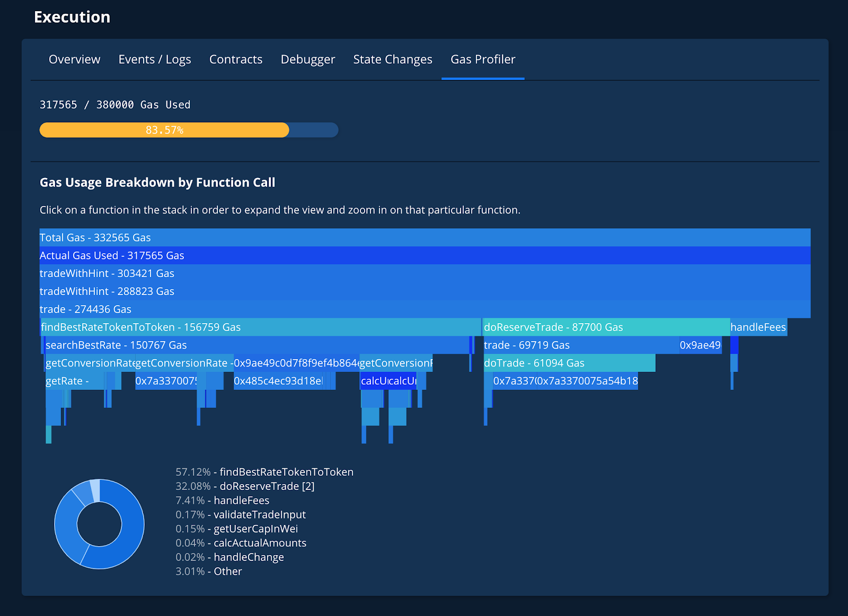848x616 pixels.
Task: Click the 0.04% - calcActualAmounts legend entry
Action: point(241,543)
